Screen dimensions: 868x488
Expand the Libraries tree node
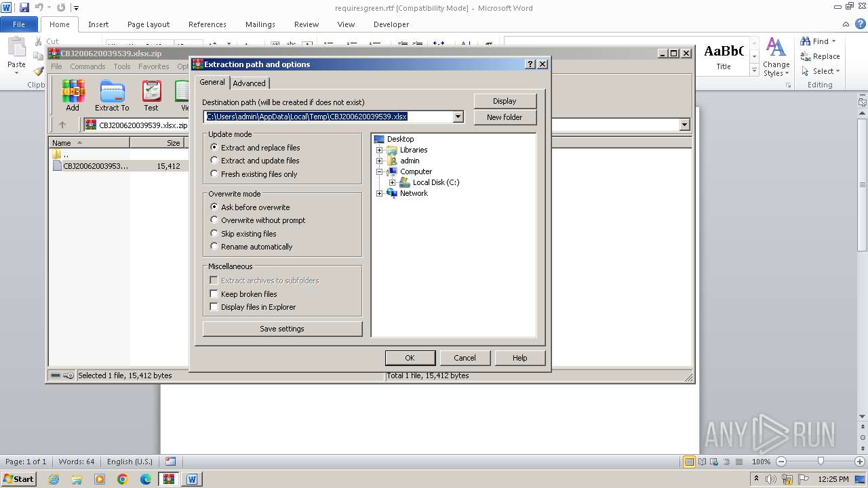coord(379,150)
